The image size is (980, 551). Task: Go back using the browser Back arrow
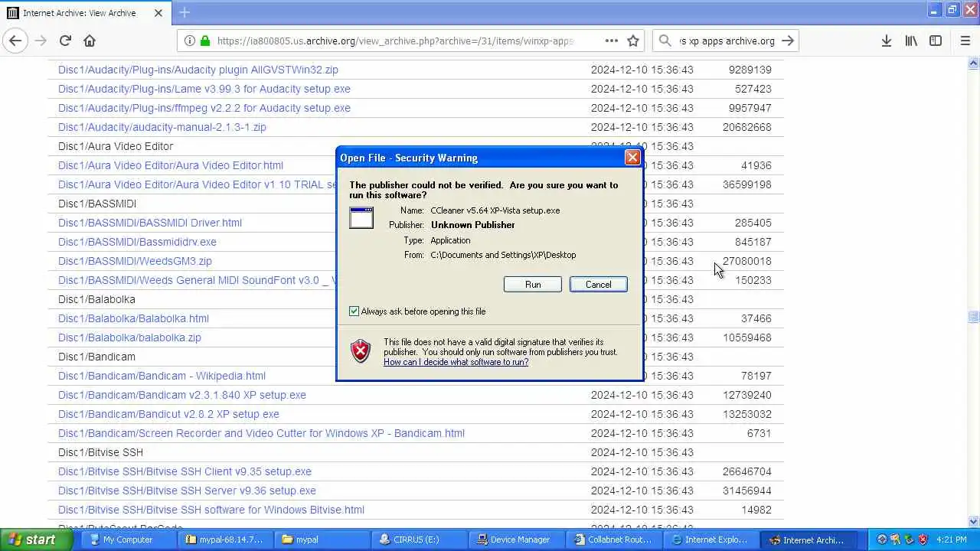click(x=15, y=41)
